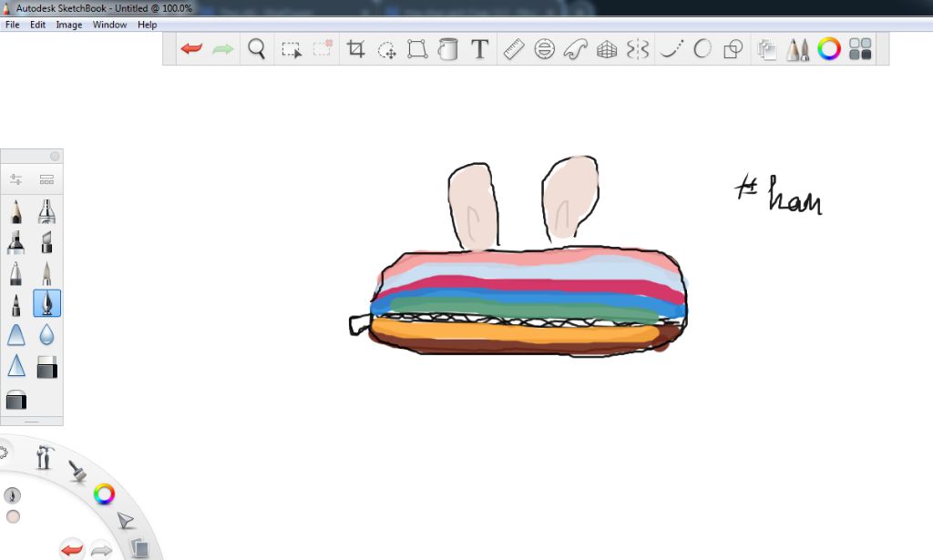Open the Distort transform tool
Screen dimensions: 933x560
coord(417,49)
